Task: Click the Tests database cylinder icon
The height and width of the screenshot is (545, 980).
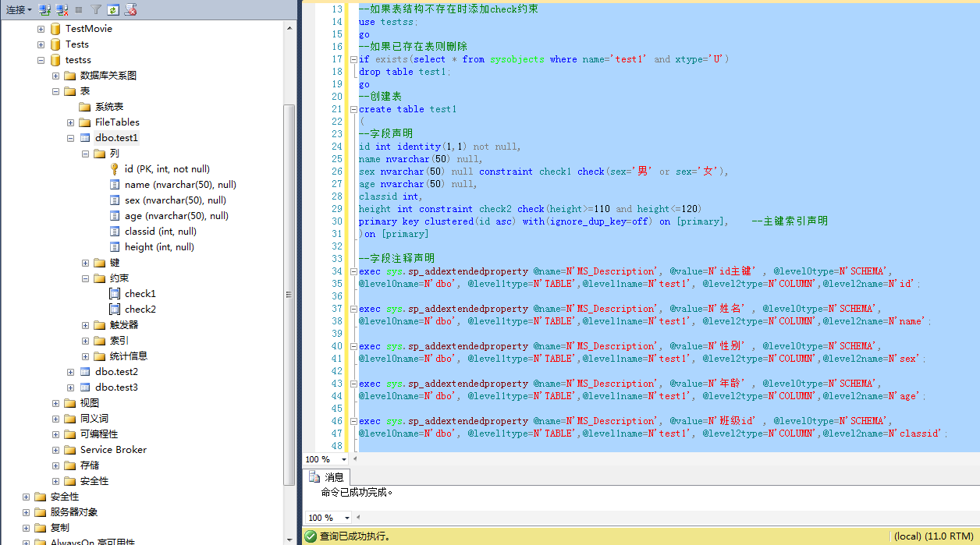Action: pyautogui.click(x=55, y=44)
